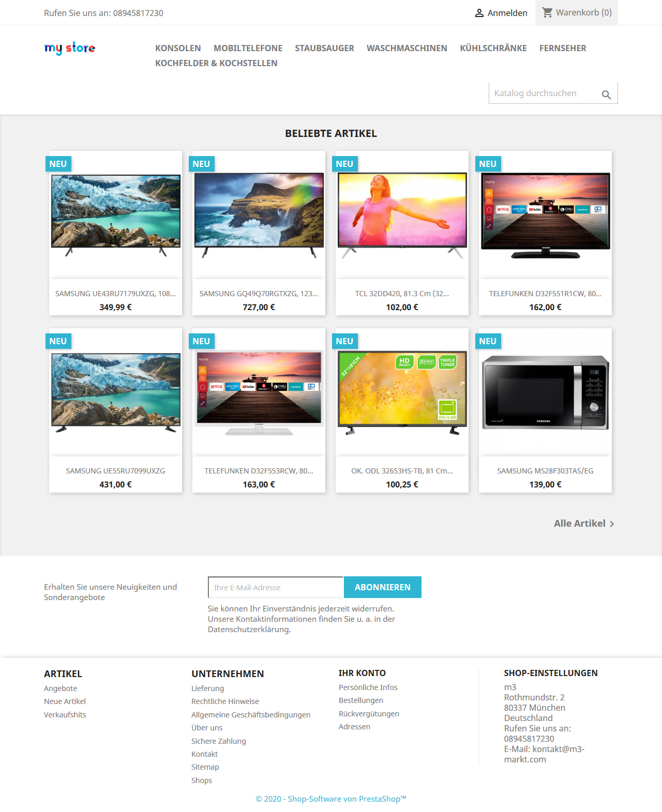Click the Artikel footer heading
Screen dimensions: 662x812
click(x=63, y=674)
